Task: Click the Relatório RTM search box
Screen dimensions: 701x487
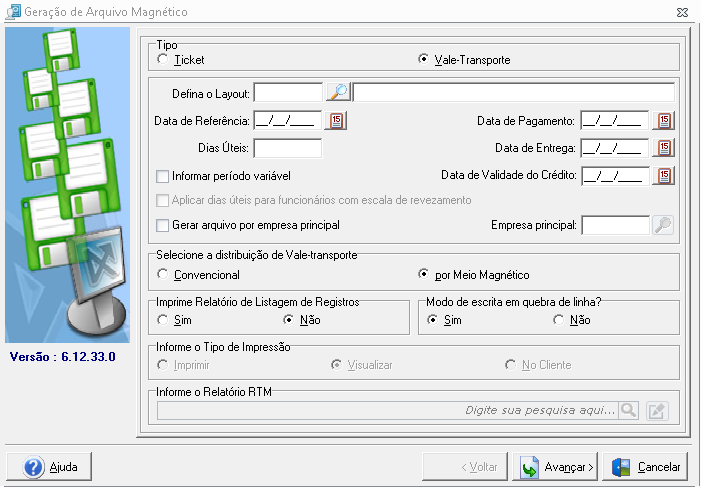Action: (x=388, y=410)
